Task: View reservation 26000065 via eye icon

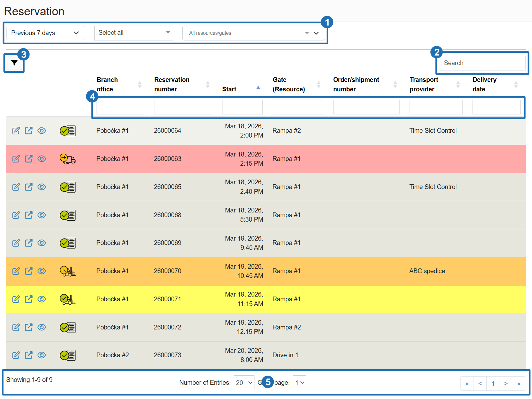Action: coord(42,187)
